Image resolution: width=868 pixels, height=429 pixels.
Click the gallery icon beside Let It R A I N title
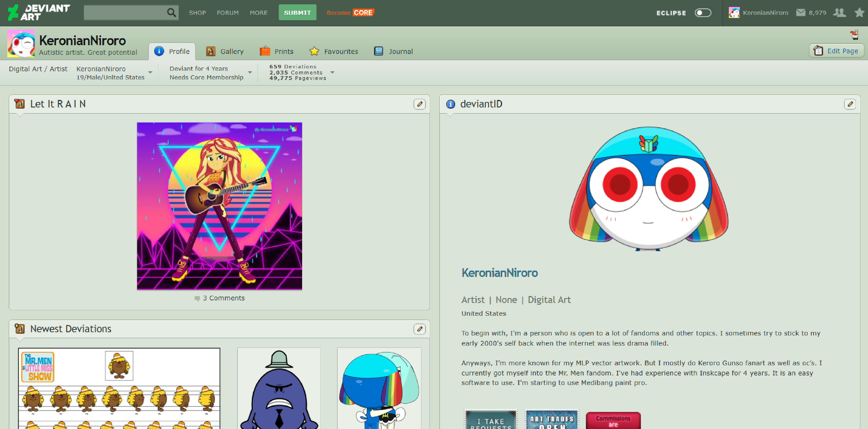tap(20, 104)
